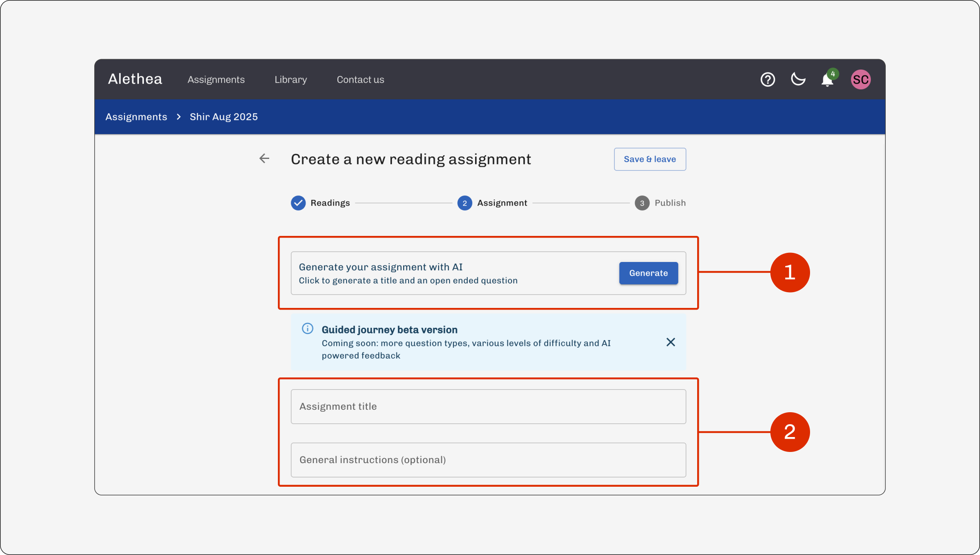Screen dimensions: 980x555
Task: Click the completed Readings step checkmark
Action: 298,203
